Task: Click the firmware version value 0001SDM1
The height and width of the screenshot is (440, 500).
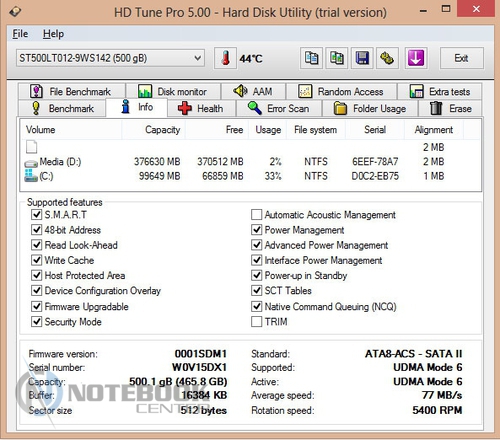Action: pos(201,354)
